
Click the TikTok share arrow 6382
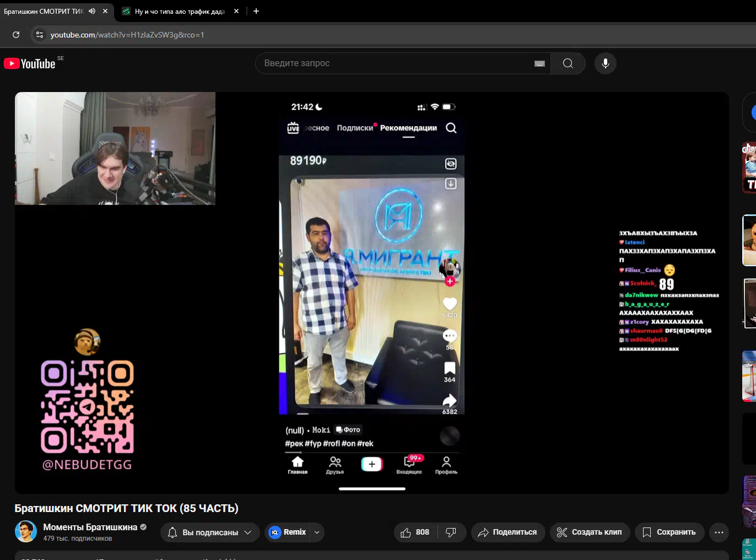click(x=450, y=400)
